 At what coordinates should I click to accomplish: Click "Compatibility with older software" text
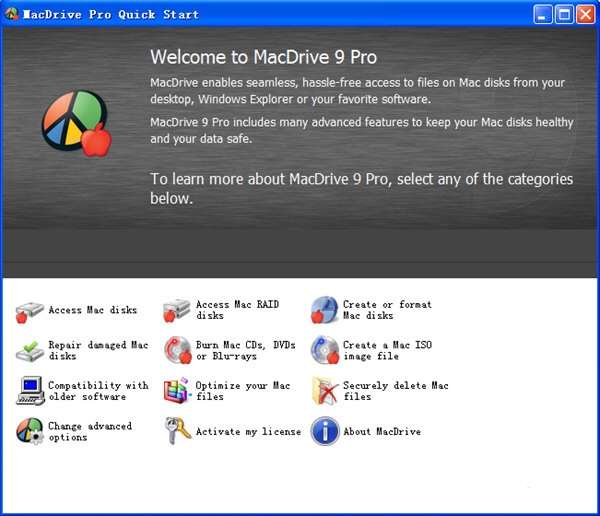point(98,391)
